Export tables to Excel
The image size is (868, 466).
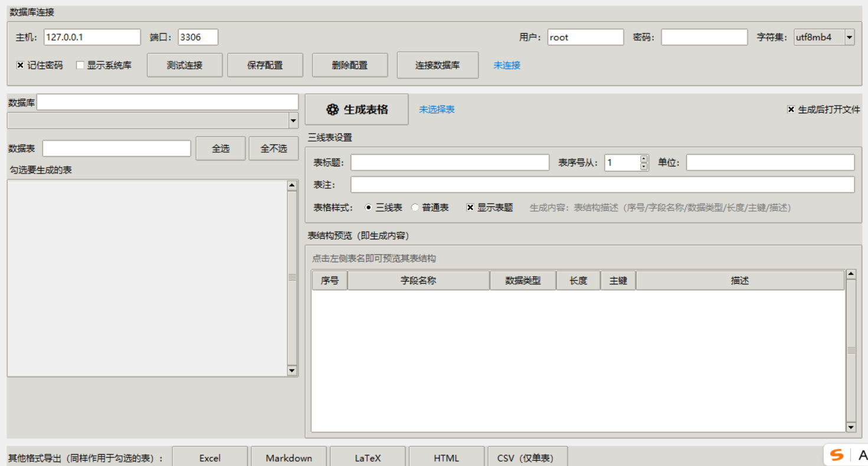point(209,457)
